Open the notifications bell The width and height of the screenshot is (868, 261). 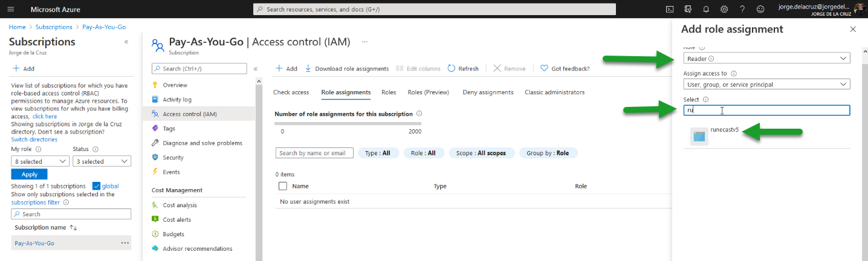click(x=706, y=9)
